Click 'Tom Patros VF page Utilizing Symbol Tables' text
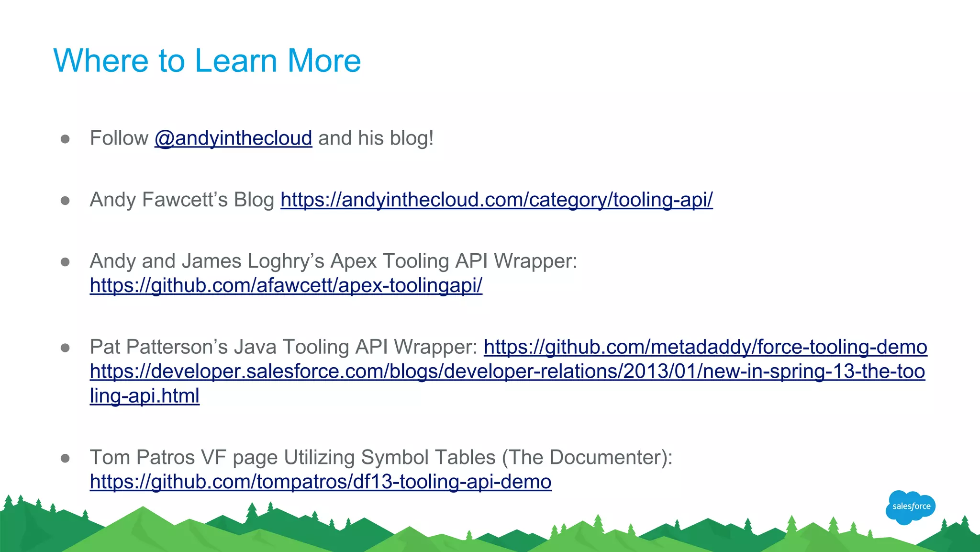Viewport: 980px width, 552px height. 292,457
